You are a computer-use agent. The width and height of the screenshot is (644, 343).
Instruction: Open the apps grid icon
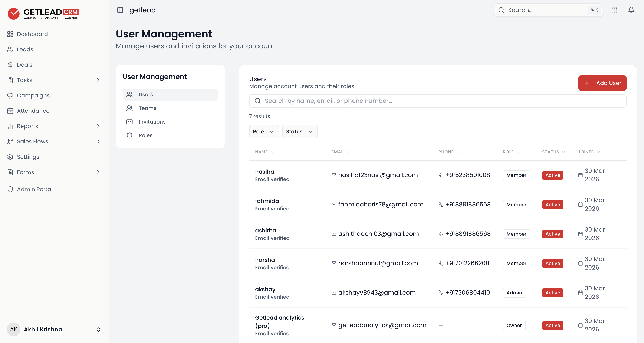click(614, 10)
